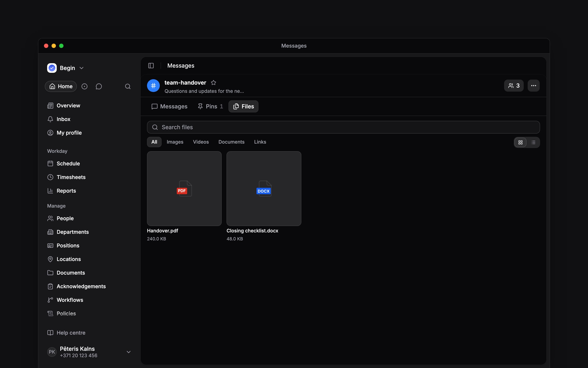Open the Handover.pdf thumbnail
Screen dimensions: 588x368
pyautogui.click(x=184, y=189)
